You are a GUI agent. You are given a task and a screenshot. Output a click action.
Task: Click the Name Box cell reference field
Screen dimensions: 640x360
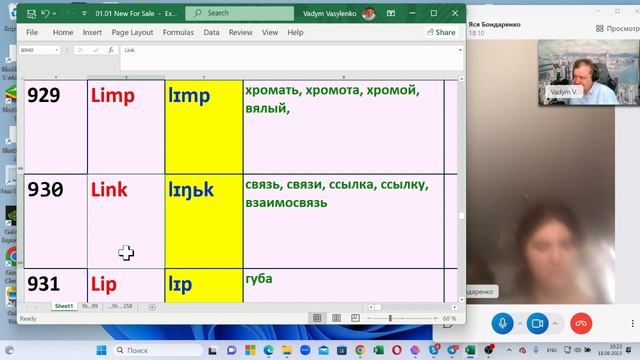tap(37, 50)
